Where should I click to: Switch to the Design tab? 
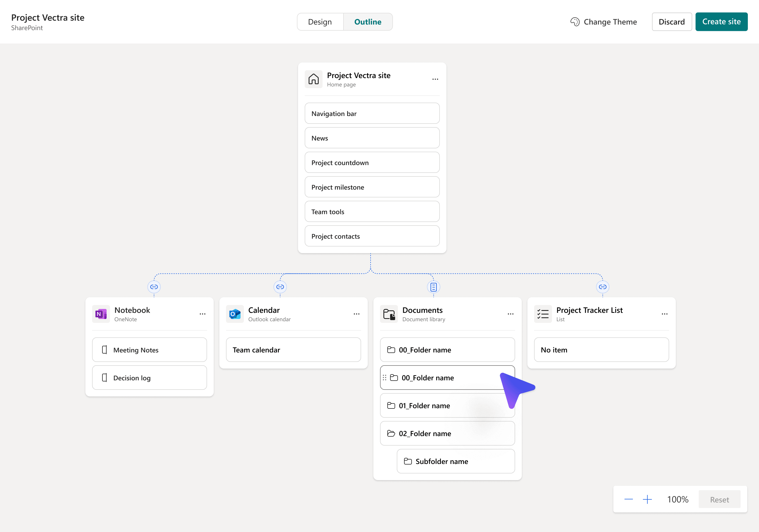point(320,22)
